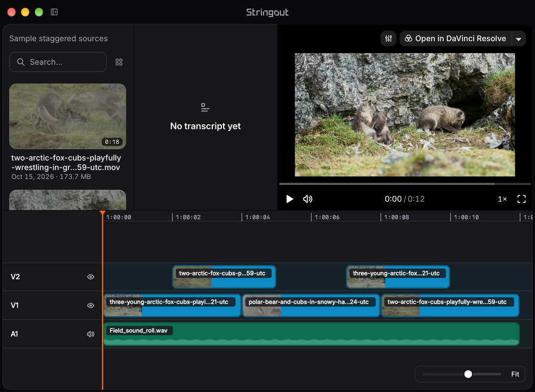Image resolution: width=535 pixels, height=392 pixels.
Task: Select the polar-bear-and-cubs clip on V1
Action: click(x=311, y=305)
